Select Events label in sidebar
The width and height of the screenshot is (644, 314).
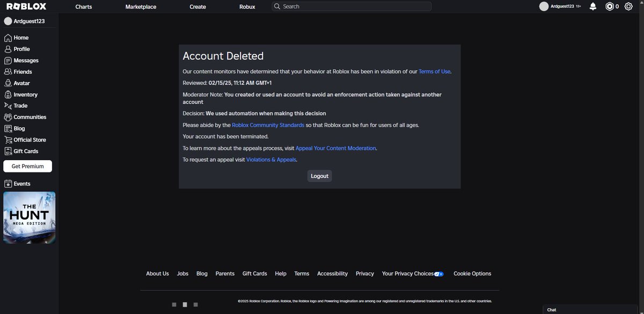click(x=22, y=184)
